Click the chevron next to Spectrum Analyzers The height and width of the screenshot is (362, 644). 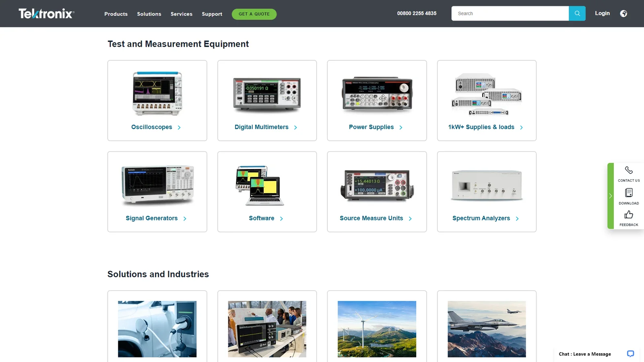tap(517, 219)
